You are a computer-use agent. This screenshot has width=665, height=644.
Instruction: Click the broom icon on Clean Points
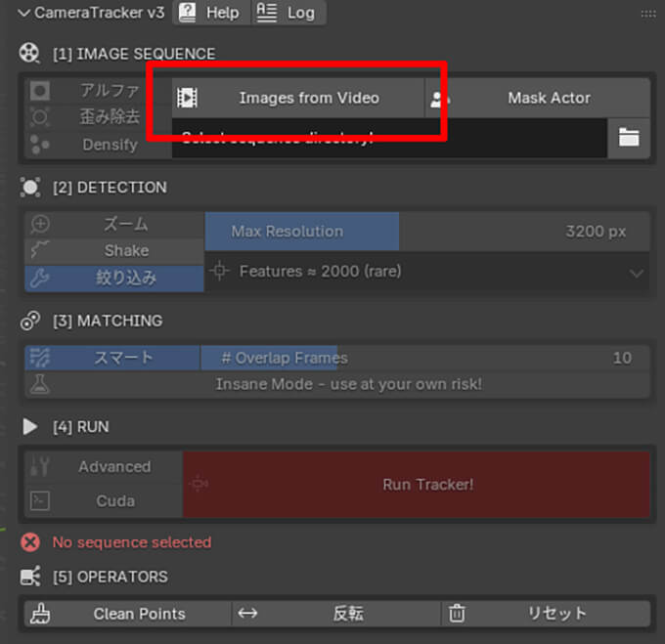pos(40,614)
